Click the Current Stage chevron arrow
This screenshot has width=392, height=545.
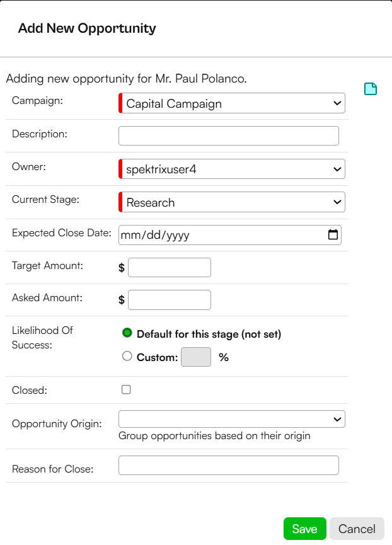click(x=337, y=202)
